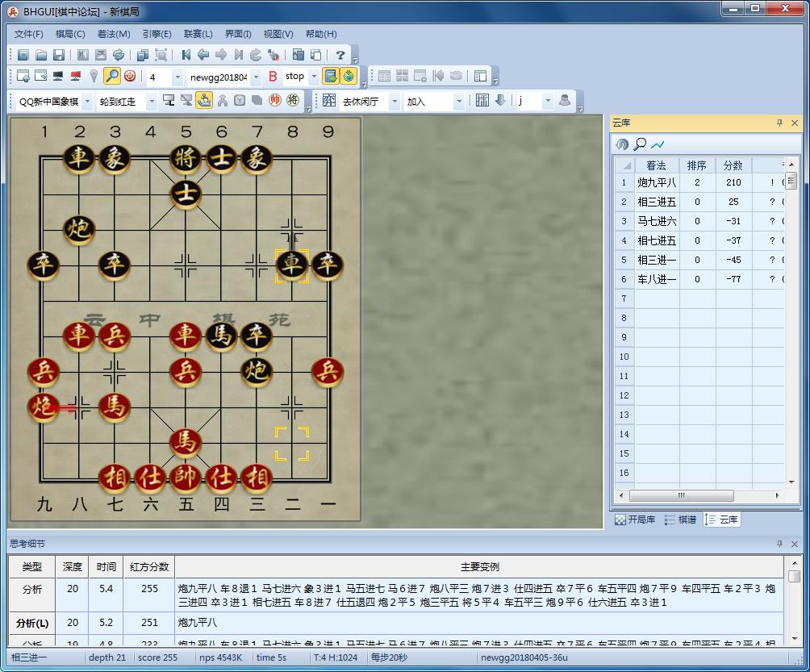
Task: Click the person avatar icon on the chat toolbar
Action: [564, 100]
